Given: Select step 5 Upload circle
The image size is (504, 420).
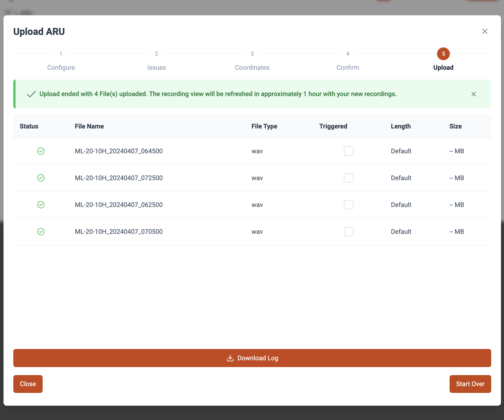Looking at the screenshot, I should 443,54.
